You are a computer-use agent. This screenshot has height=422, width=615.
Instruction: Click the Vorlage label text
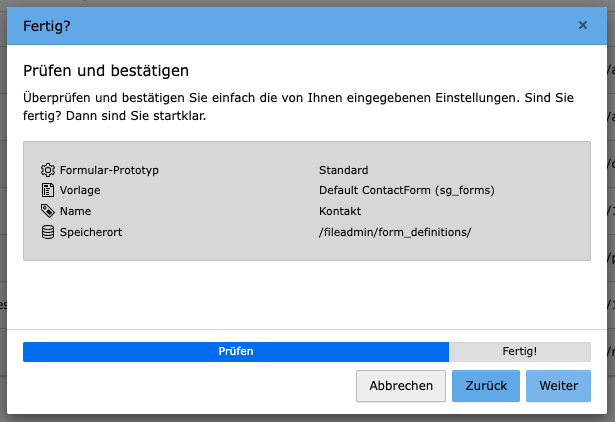(x=80, y=190)
